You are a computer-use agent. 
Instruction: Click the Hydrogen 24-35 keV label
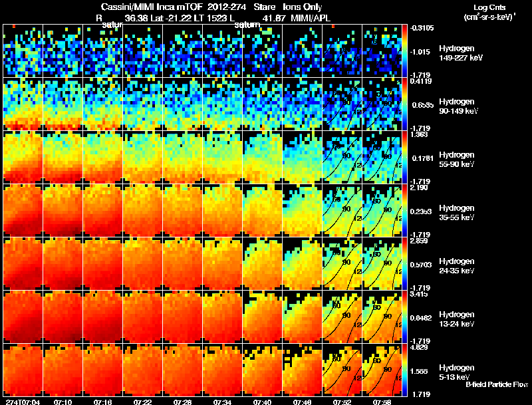pyautogui.click(x=457, y=266)
